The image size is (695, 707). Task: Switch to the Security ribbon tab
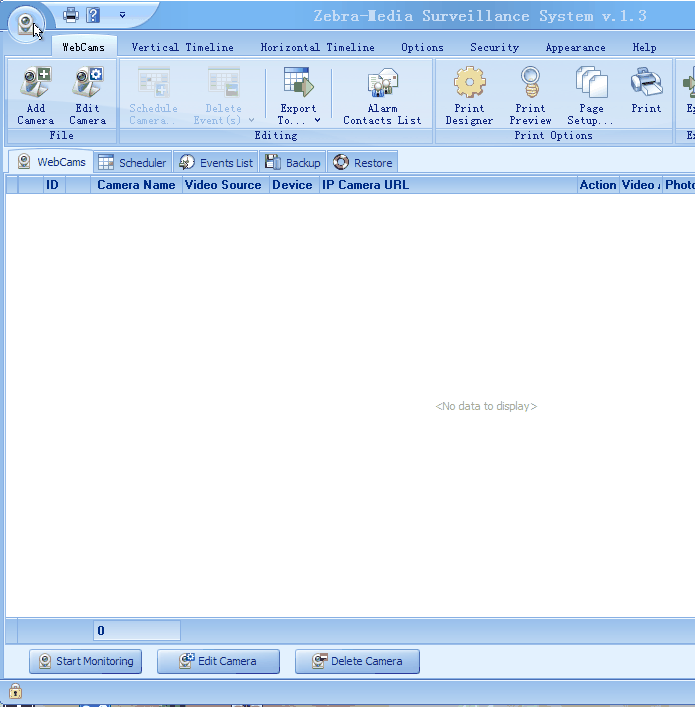pos(494,47)
